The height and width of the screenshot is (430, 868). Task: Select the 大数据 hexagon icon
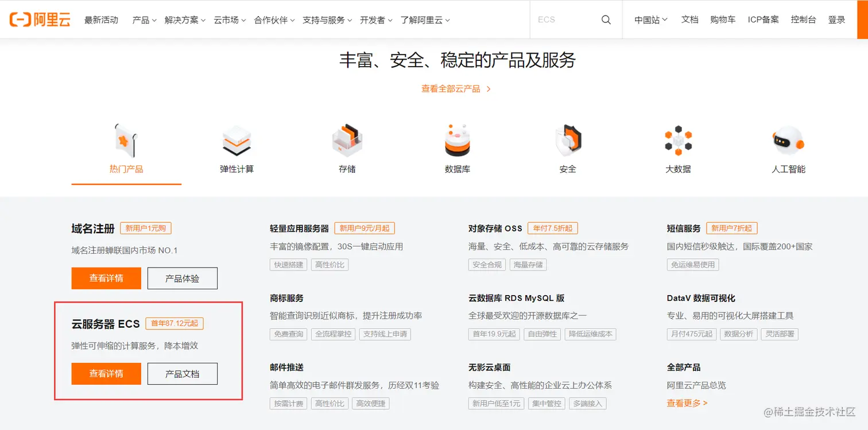click(x=678, y=141)
